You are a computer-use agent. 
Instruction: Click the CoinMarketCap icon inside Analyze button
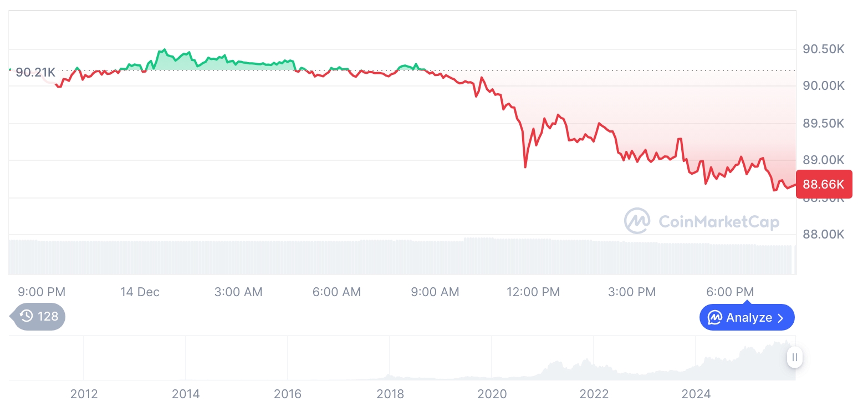pyautogui.click(x=714, y=318)
